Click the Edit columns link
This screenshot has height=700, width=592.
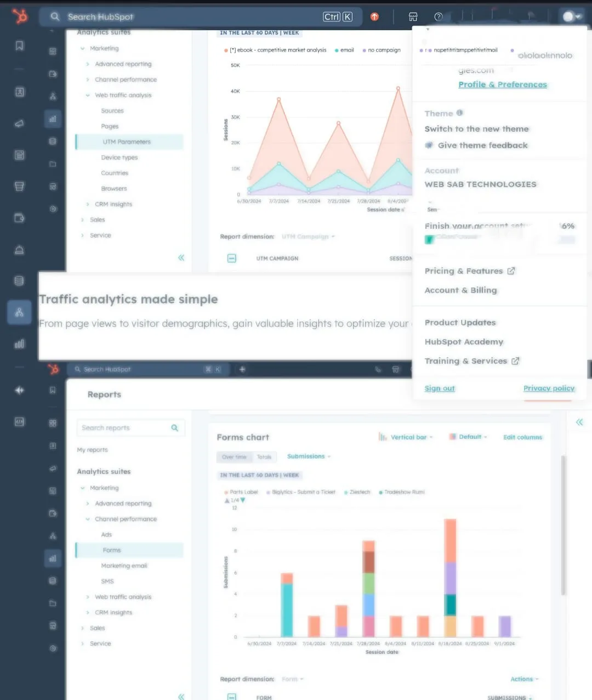click(522, 437)
